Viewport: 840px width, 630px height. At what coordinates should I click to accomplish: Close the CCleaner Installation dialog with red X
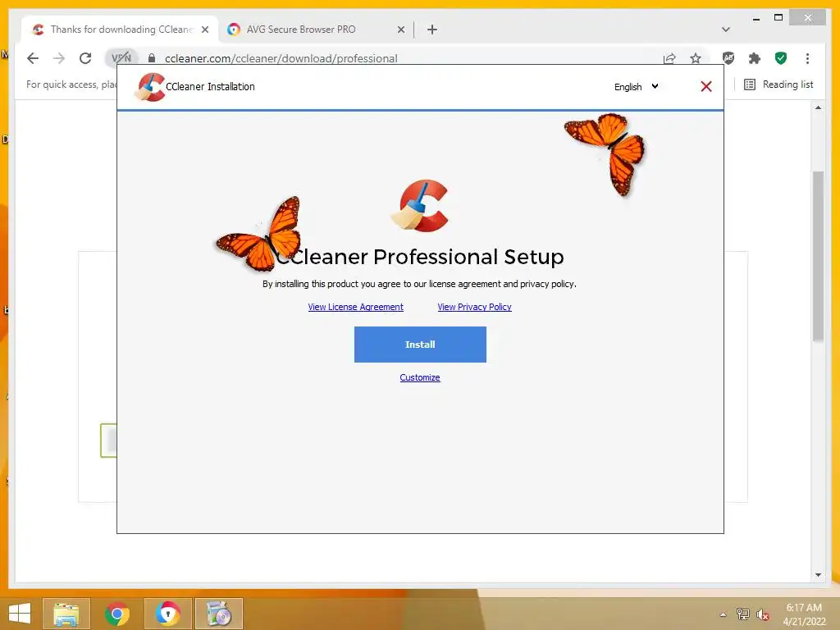pos(706,86)
